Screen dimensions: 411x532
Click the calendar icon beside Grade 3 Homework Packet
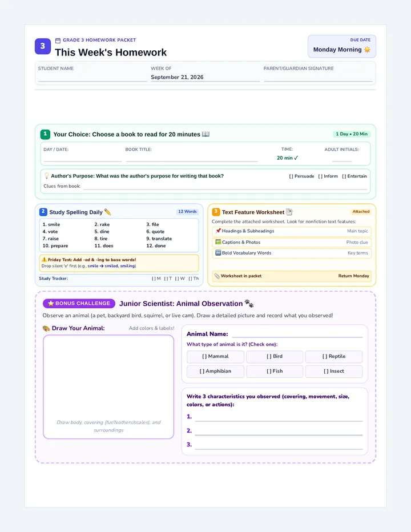(58, 41)
